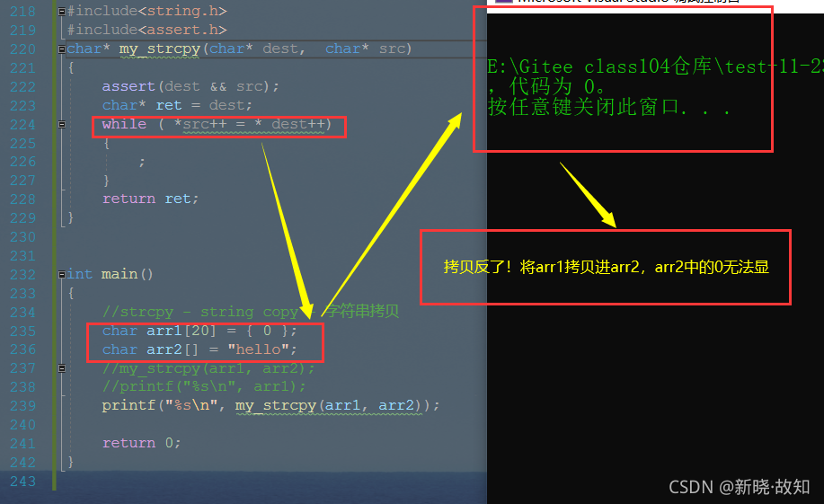The image size is (824, 504).
Task: Click line number 228 in the gutter
Action: (22, 199)
